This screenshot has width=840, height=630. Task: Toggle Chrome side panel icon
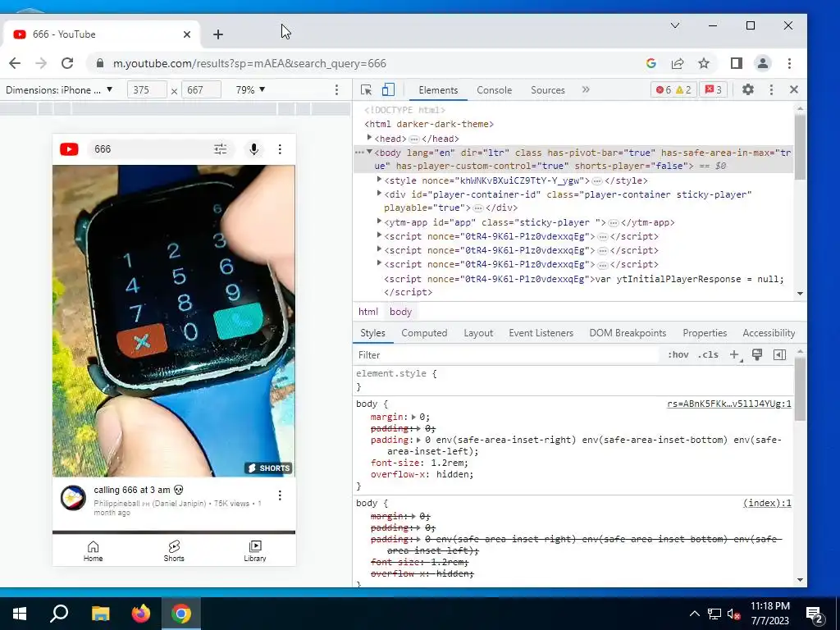tap(736, 63)
